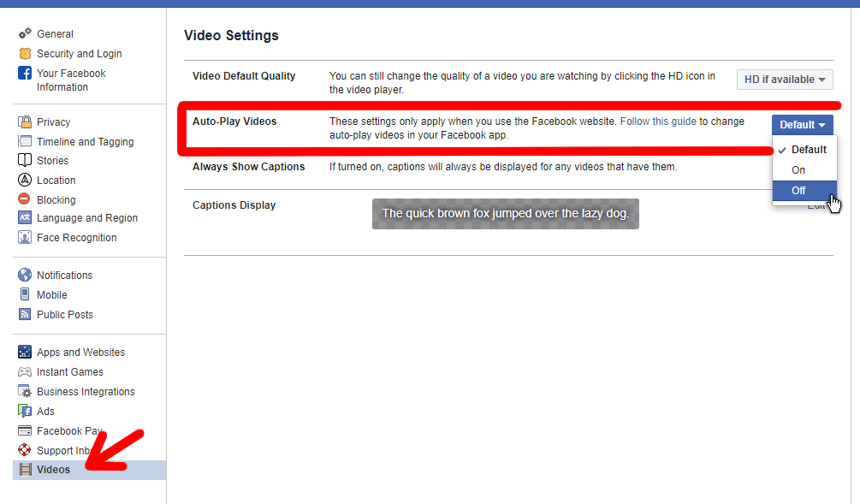Viewport: 860px width, 504px height.
Task: Click the Instant Games controller icon
Action: point(25,372)
